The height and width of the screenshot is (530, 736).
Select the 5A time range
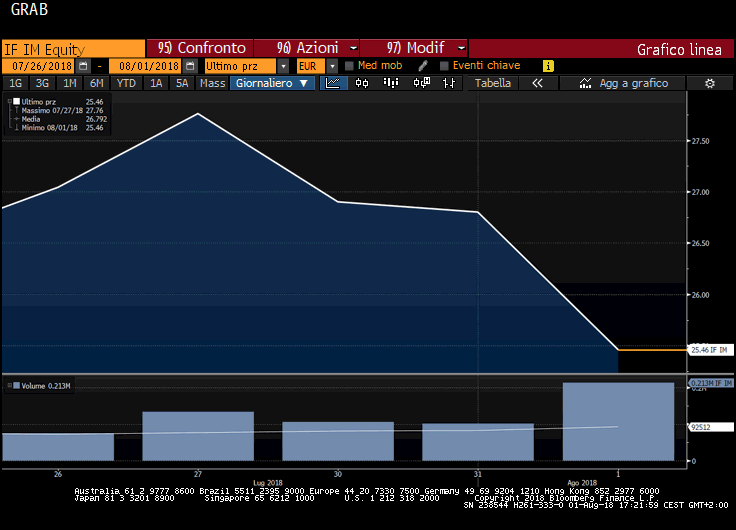(182, 83)
